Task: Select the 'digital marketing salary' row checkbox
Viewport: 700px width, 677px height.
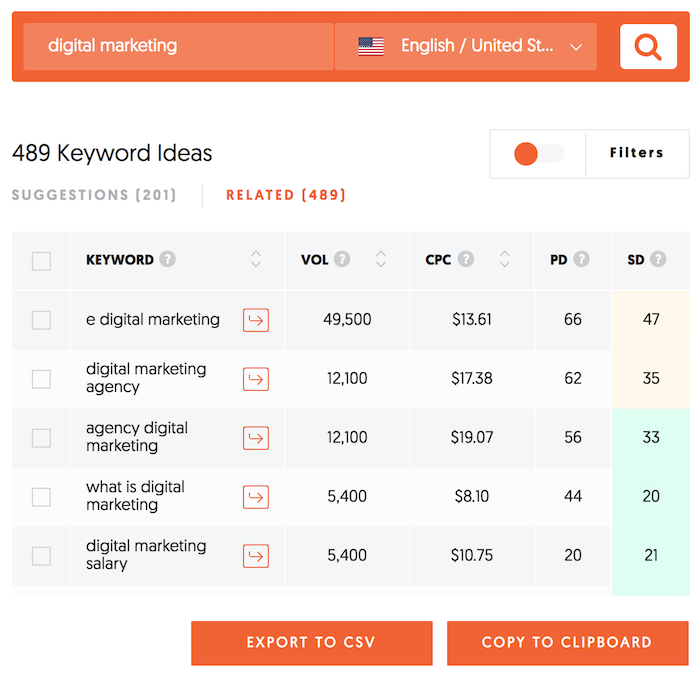Action: (x=41, y=556)
